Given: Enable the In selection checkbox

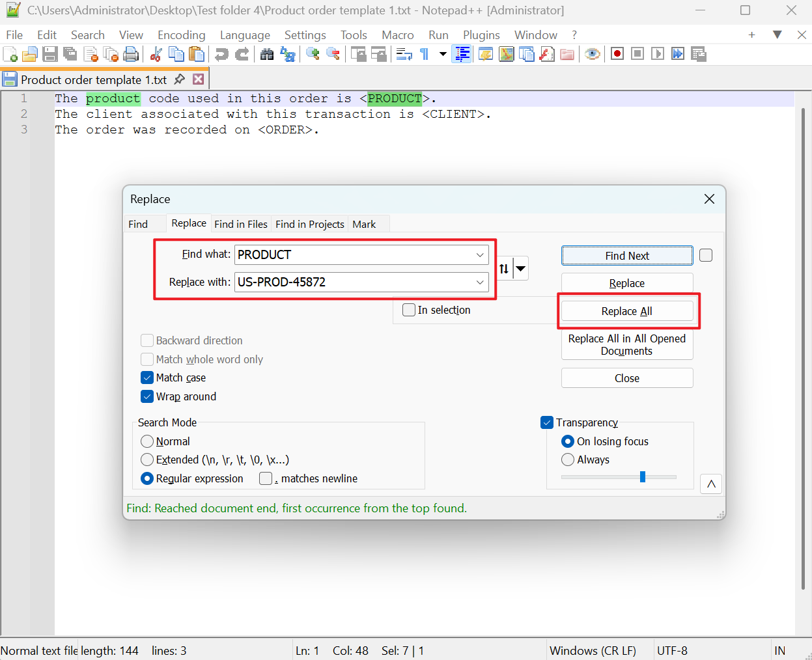Looking at the screenshot, I should point(409,310).
